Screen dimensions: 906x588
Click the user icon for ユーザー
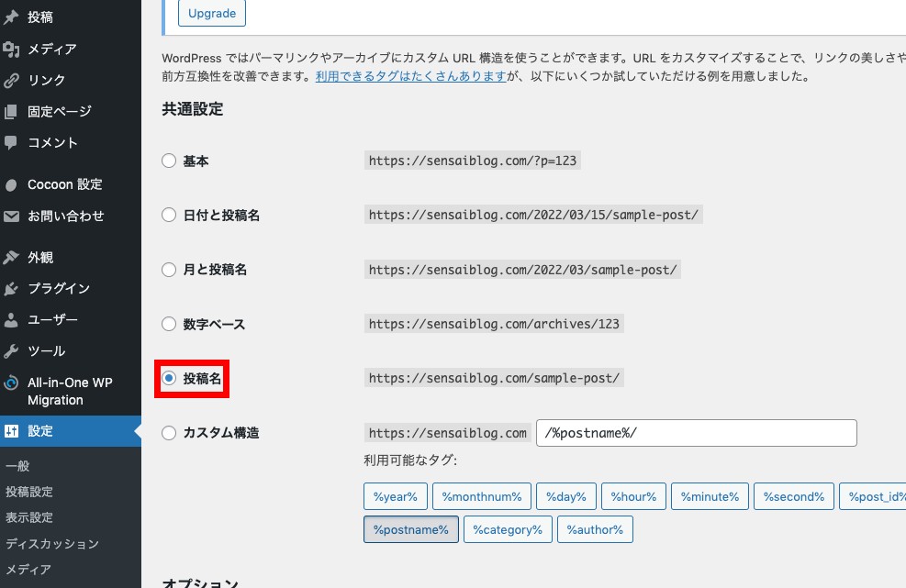point(11,320)
